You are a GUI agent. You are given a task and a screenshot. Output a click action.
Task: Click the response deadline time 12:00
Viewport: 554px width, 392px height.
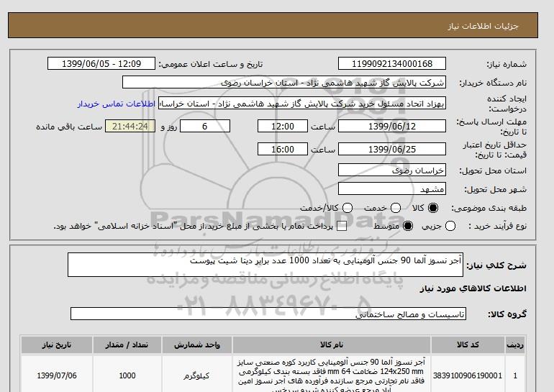click(x=283, y=126)
